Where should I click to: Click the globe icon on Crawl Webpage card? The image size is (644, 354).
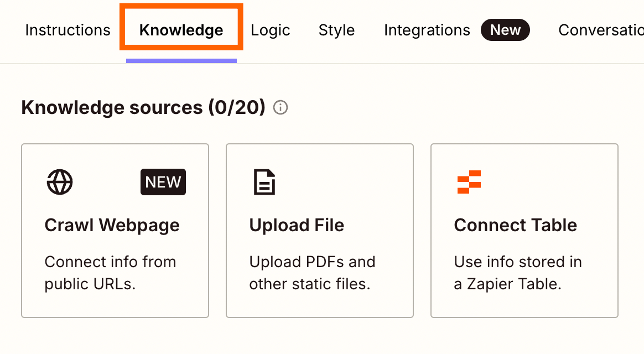click(60, 181)
